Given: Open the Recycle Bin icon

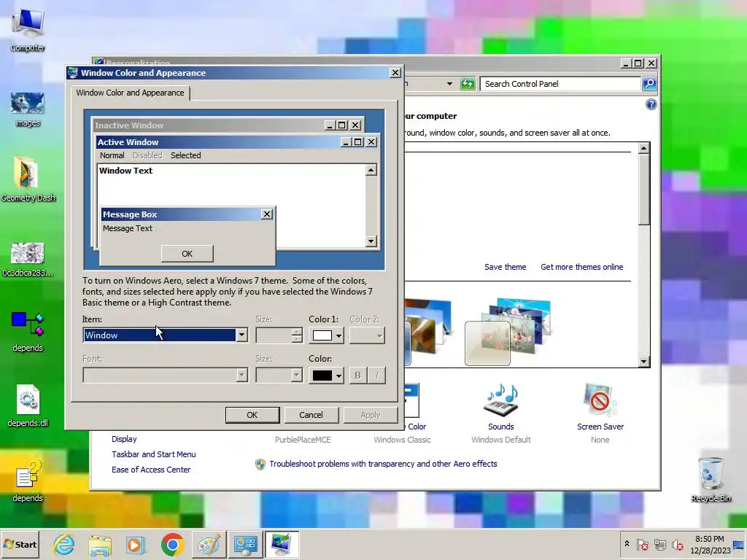Looking at the screenshot, I should [711, 479].
